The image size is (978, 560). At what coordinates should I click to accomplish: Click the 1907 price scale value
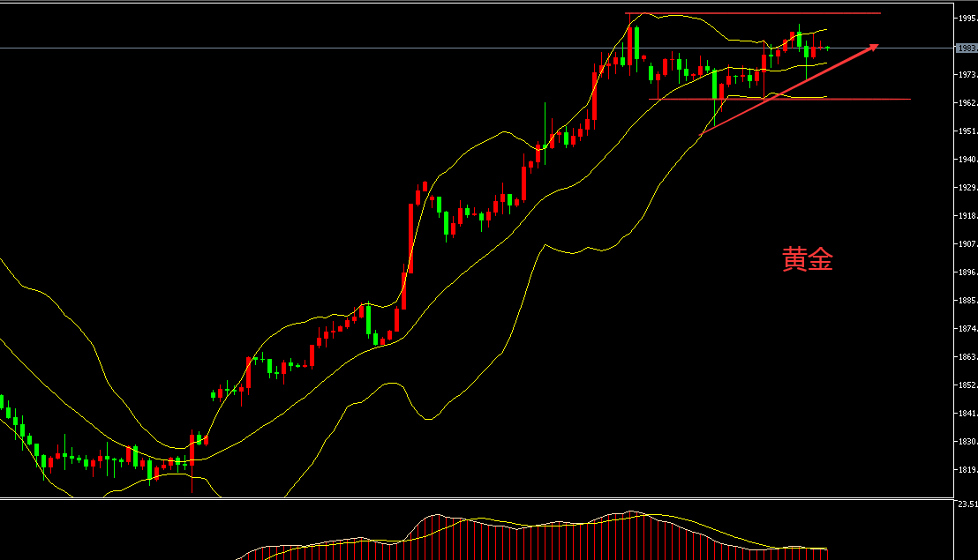(x=968, y=244)
